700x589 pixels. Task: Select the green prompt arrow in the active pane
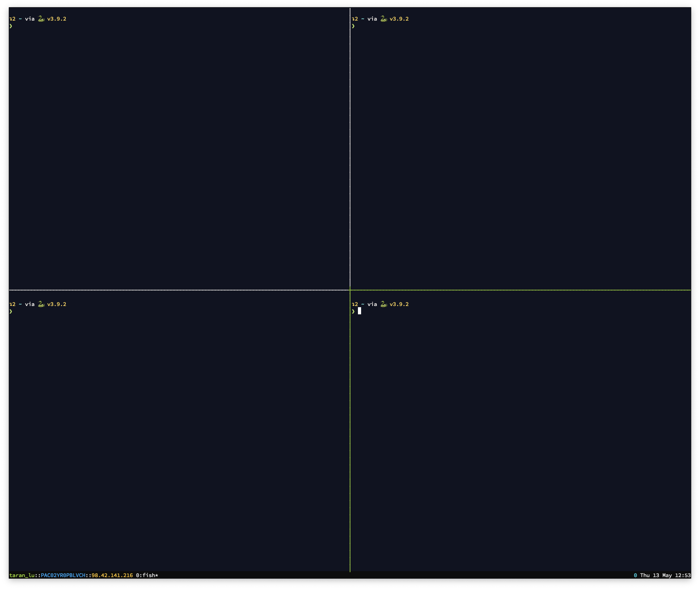click(x=354, y=311)
